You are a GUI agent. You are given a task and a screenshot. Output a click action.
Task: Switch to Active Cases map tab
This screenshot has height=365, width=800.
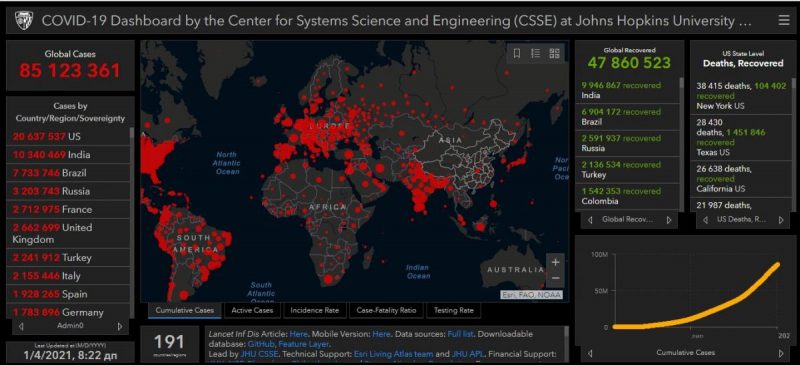tap(252, 310)
